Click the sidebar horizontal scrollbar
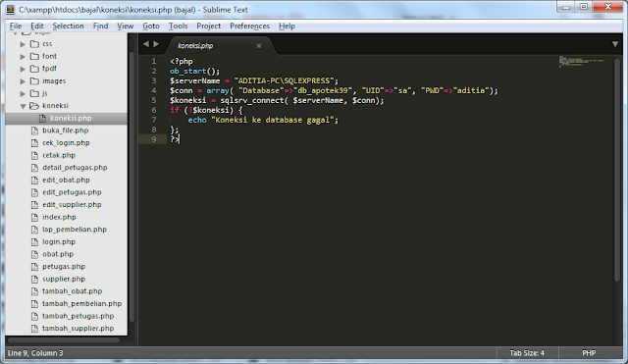 point(64,340)
